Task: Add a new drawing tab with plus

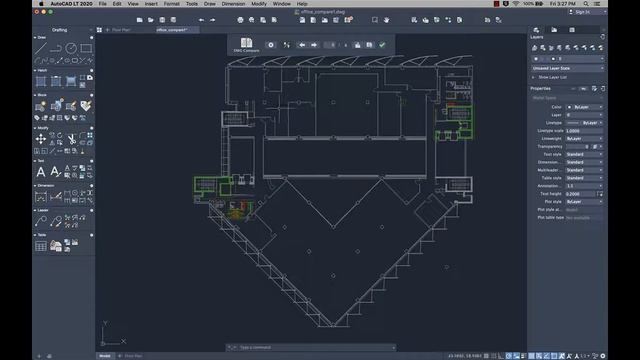Action: [x=108, y=30]
